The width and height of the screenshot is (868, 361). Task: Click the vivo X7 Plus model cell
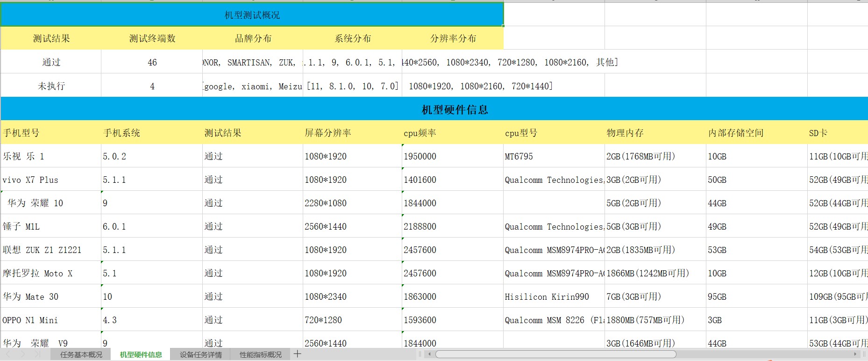click(51, 180)
